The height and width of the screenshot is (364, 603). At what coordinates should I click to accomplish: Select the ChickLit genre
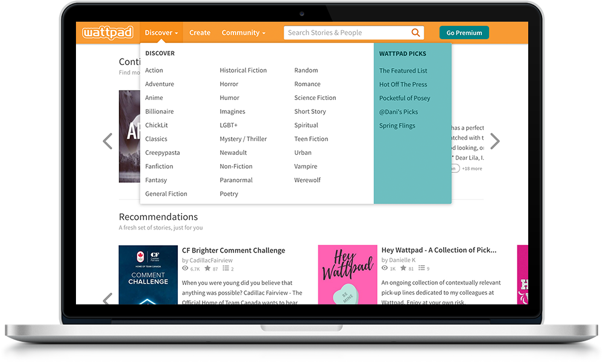(x=157, y=125)
